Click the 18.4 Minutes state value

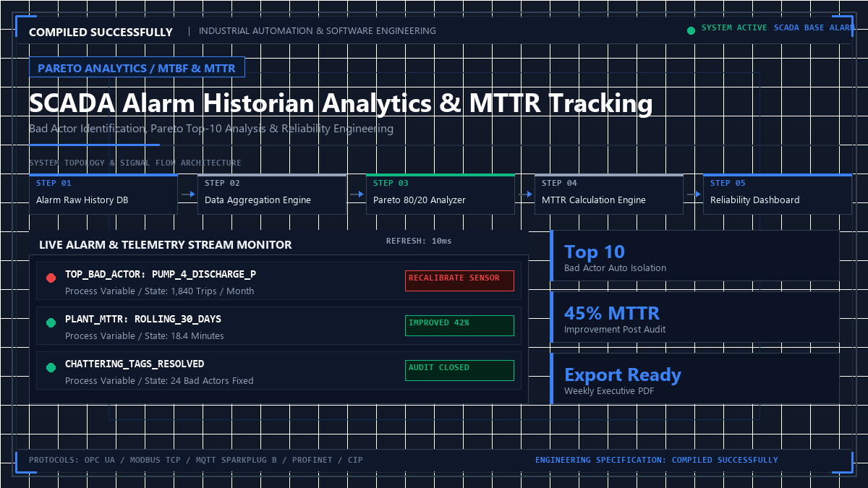[197, 336]
